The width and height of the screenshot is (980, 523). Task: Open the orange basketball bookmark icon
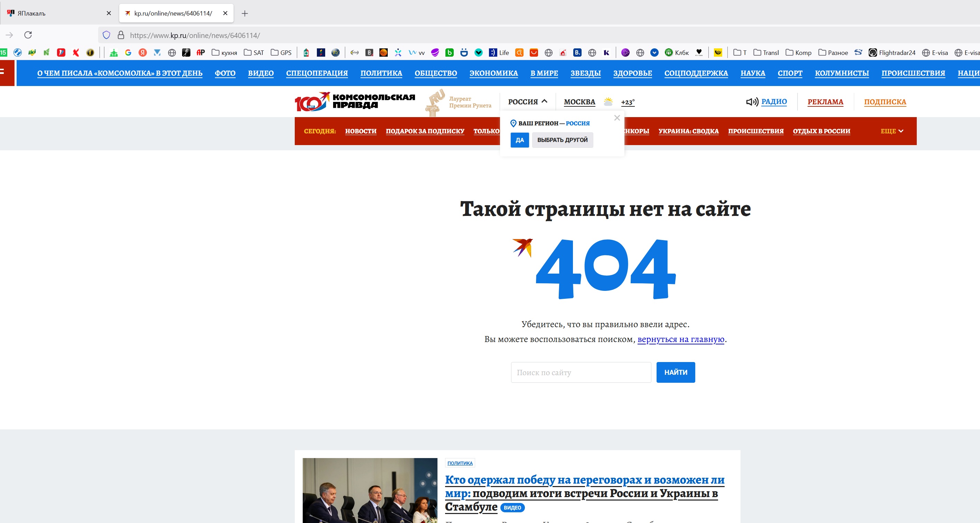coord(384,53)
